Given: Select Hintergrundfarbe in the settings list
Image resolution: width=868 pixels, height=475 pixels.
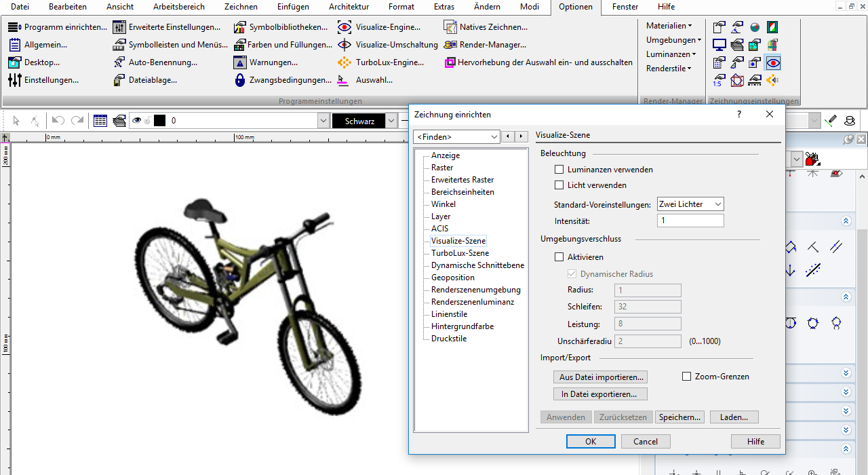Looking at the screenshot, I should [x=462, y=326].
